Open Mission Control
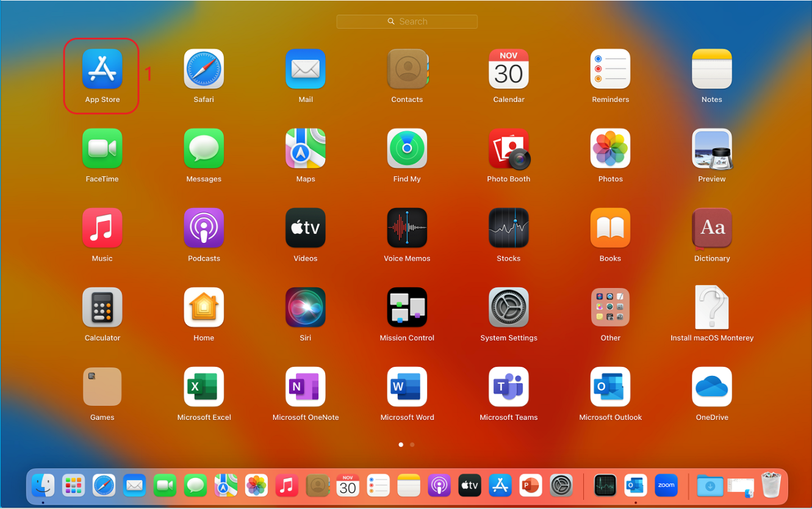The height and width of the screenshot is (509, 812). 407,307
